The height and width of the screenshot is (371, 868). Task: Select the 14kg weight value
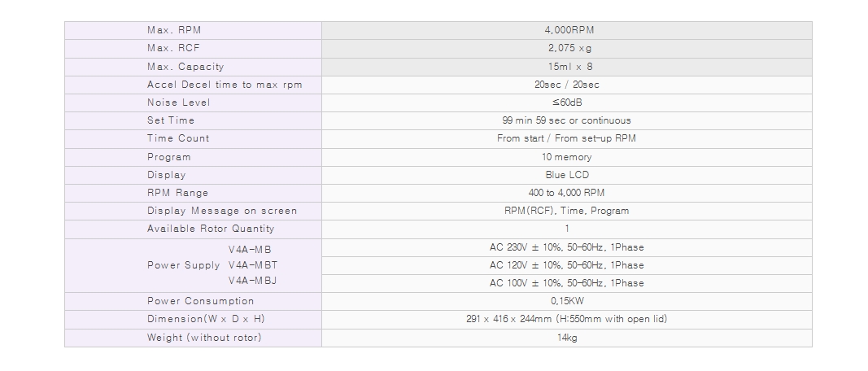coord(567,338)
